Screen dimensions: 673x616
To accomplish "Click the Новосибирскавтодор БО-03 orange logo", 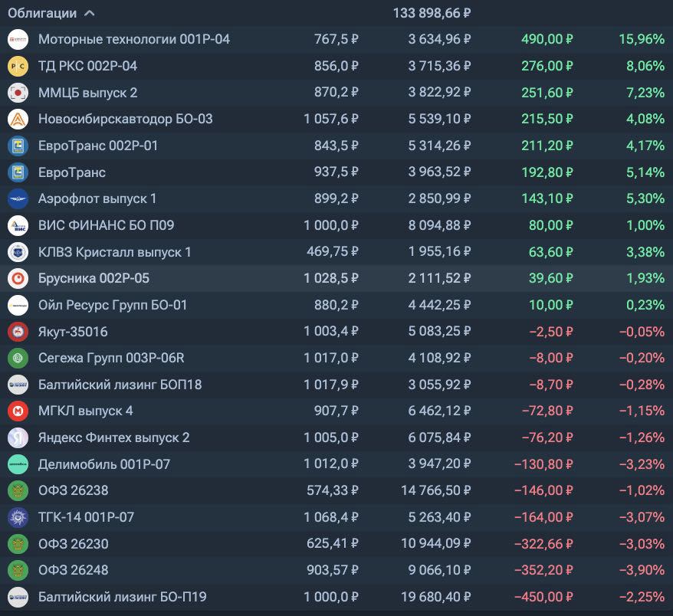I will pos(18,120).
